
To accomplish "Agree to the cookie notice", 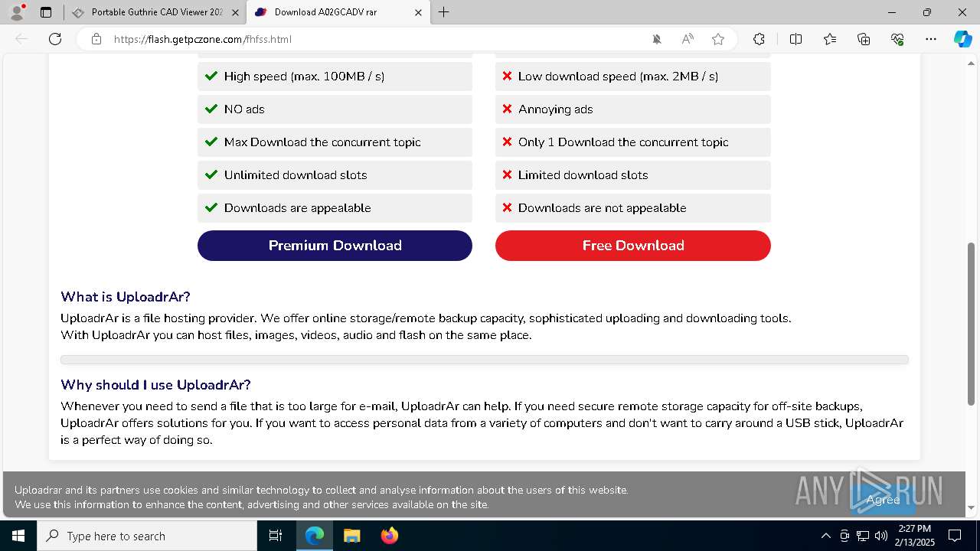I will coord(883,500).
